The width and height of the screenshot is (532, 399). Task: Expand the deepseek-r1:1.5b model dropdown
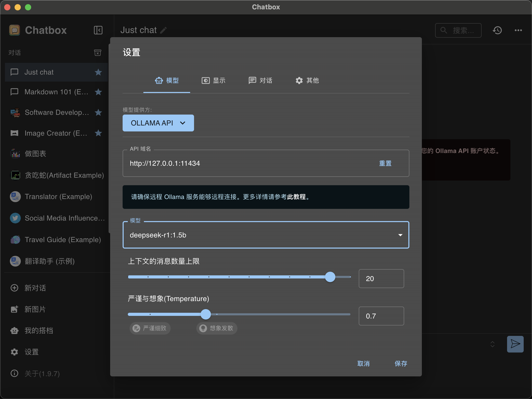coord(266,235)
